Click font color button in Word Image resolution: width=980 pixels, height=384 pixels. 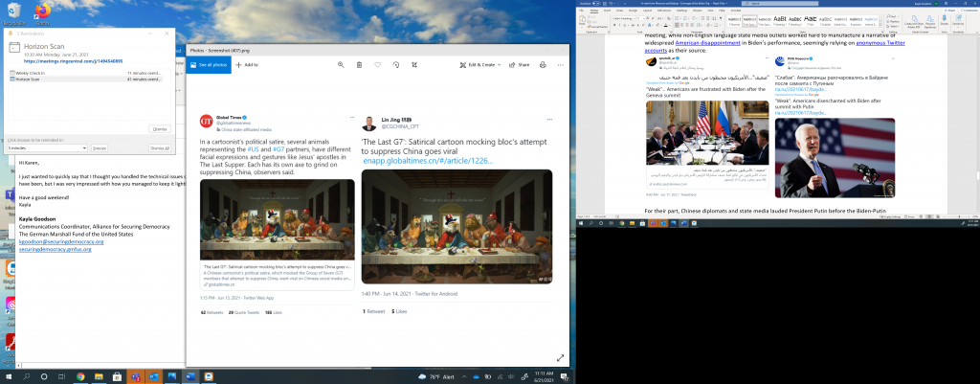[666, 25]
